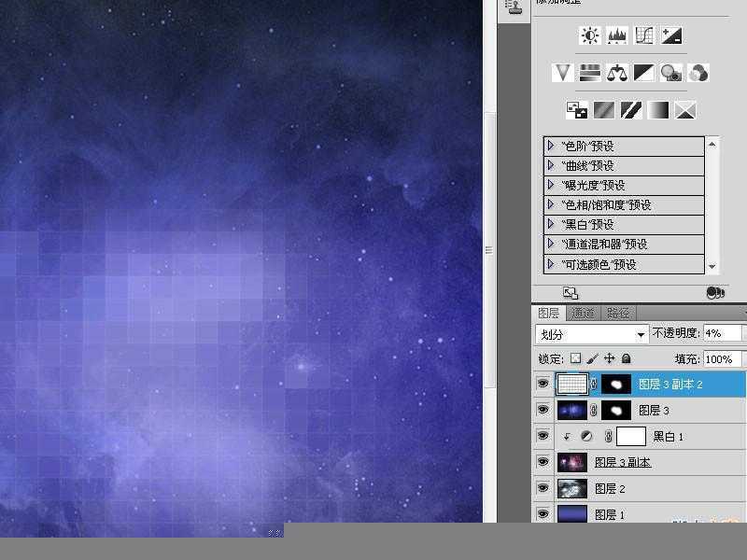Expand the "通道混和器"预设 presets
The width and height of the screenshot is (747, 560).
pyautogui.click(x=551, y=244)
